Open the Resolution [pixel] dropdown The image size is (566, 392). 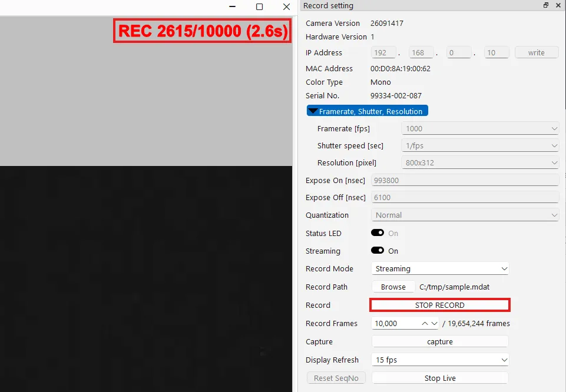click(480, 162)
